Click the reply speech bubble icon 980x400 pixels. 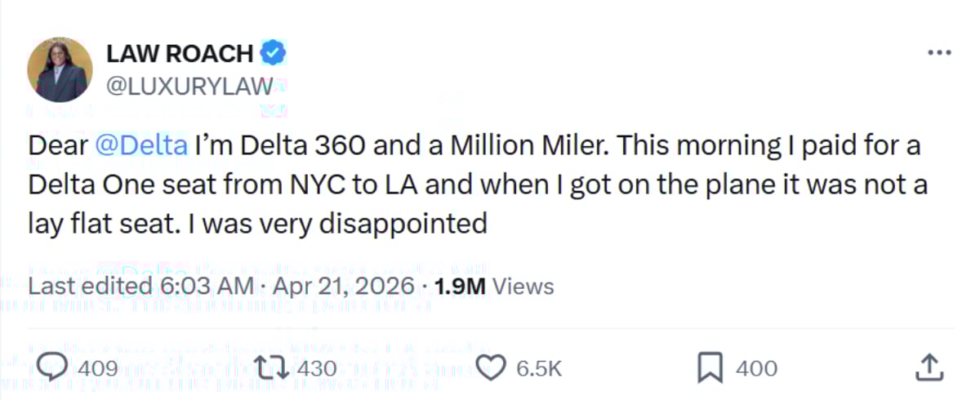pyautogui.click(x=52, y=368)
